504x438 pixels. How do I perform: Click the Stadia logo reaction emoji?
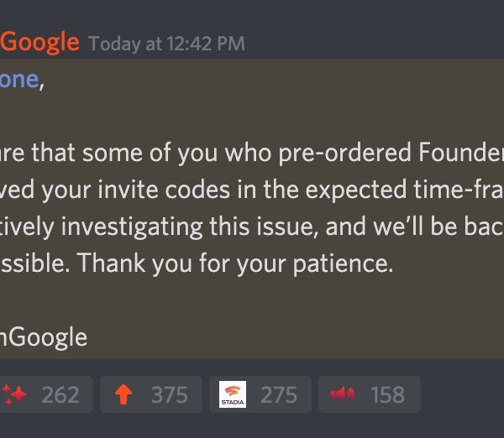point(233,394)
